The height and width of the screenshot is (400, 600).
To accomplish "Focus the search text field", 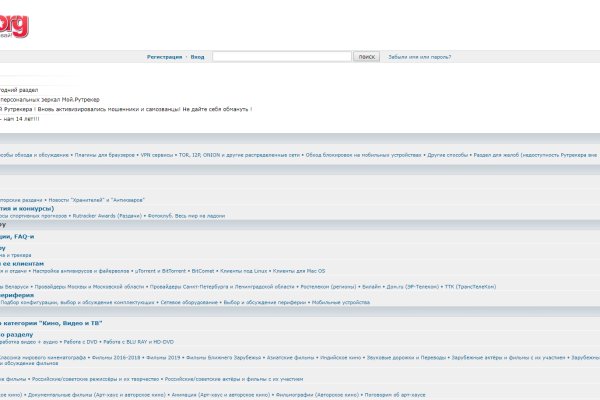I will pyautogui.click(x=281, y=57).
